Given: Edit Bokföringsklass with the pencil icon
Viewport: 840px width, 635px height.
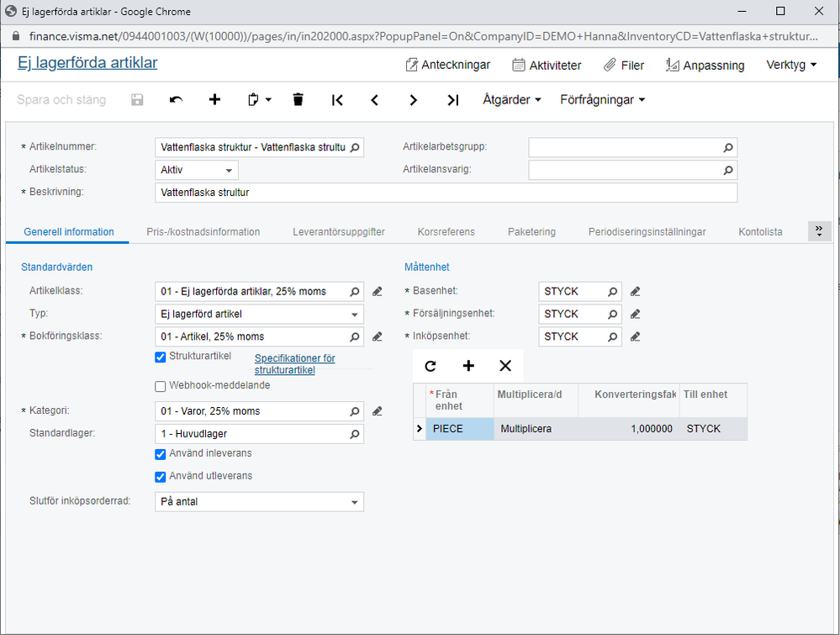Looking at the screenshot, I should coord(378,336).
